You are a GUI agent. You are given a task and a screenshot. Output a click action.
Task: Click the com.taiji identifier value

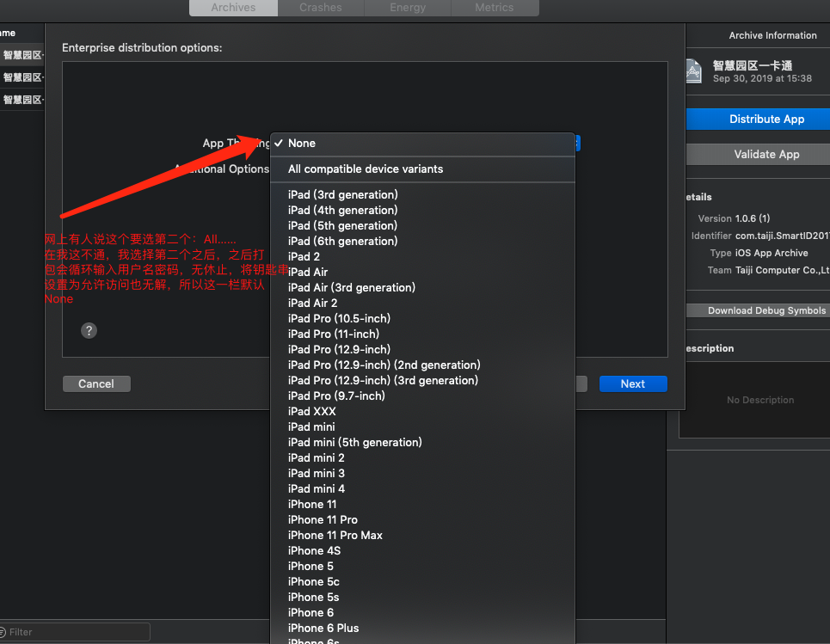click(x=783, y=236)
